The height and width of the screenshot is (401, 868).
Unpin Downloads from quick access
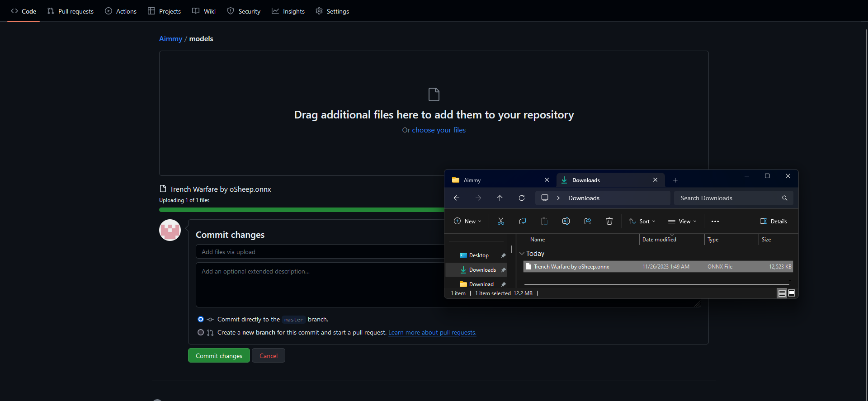[x=503, y=270]
